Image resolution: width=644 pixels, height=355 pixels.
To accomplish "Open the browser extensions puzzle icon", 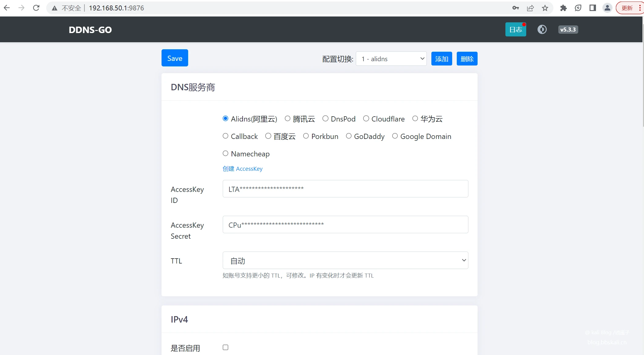I will point(563,8).
